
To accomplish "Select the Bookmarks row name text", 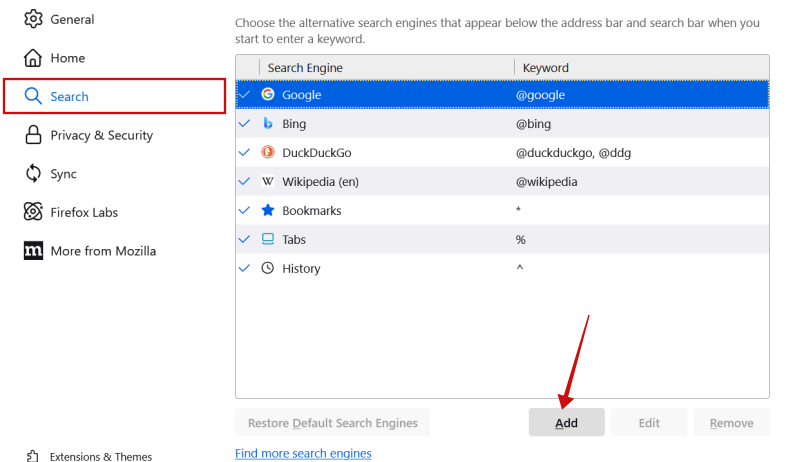I will (312, 211).
